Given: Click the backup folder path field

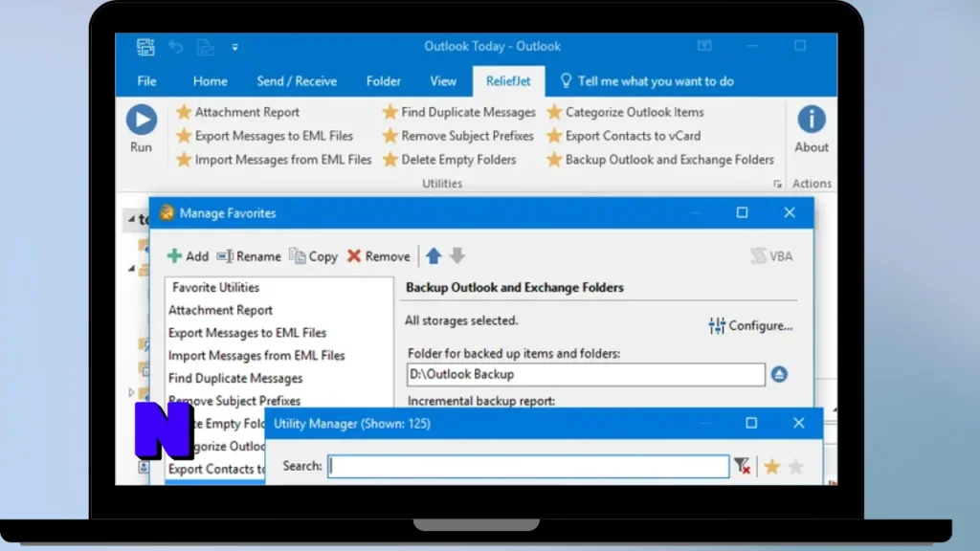Looking at the screenshot, I should point(586,375).
